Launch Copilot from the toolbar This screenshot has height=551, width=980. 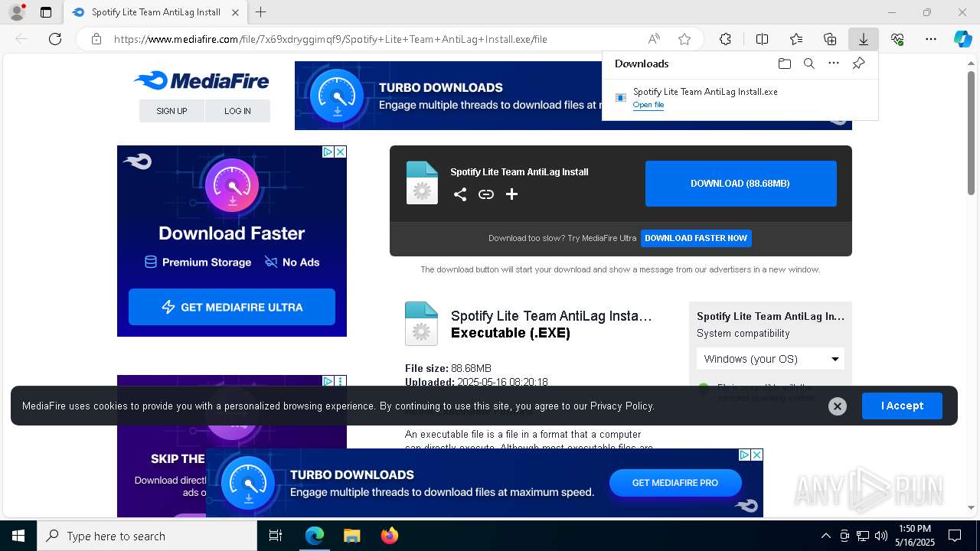(x=962, y=39)
